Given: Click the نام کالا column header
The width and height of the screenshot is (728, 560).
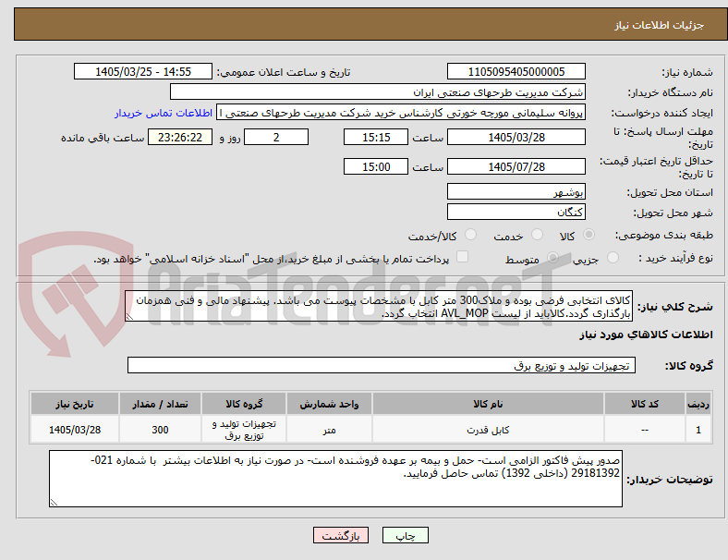Looking at the screenshot, I should [488, 404].
